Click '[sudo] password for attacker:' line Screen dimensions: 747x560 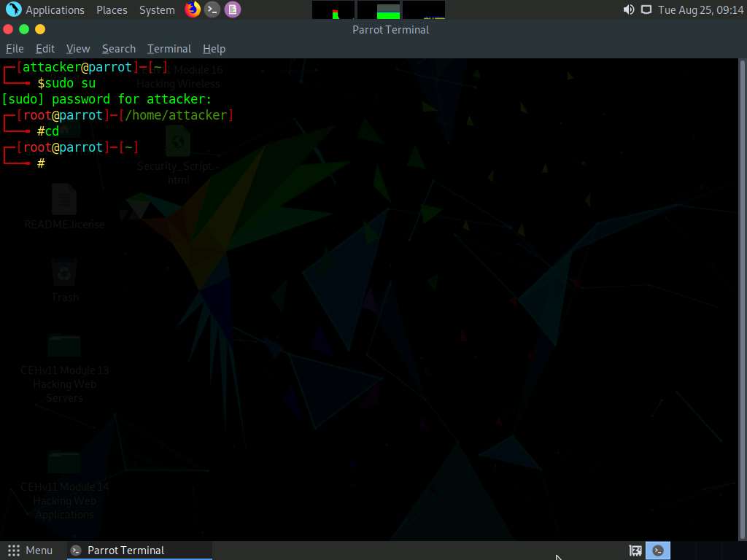pos(107,99)
